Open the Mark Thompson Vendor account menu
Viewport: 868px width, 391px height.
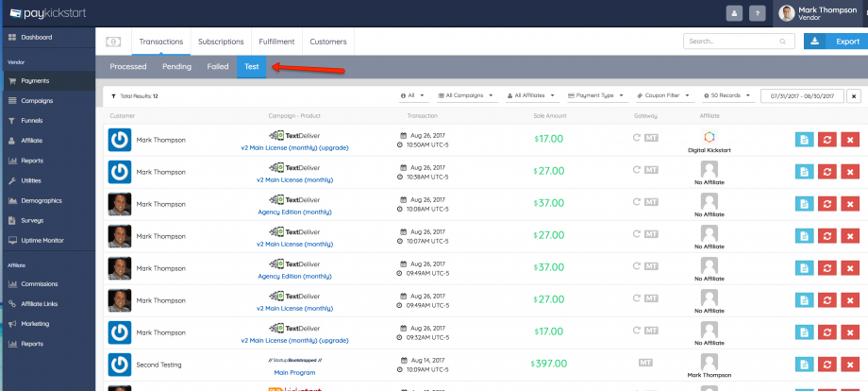(819, 13)
